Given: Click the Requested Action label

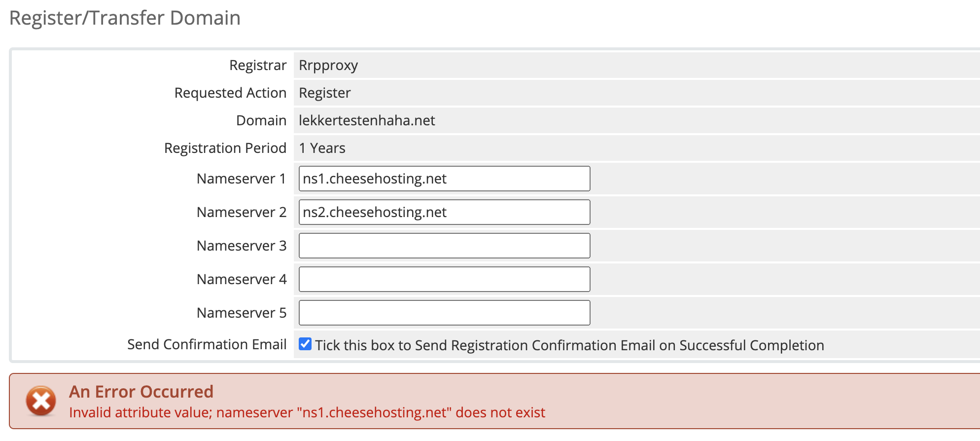Looking at the screenshot, I should [x=230, y=93].
